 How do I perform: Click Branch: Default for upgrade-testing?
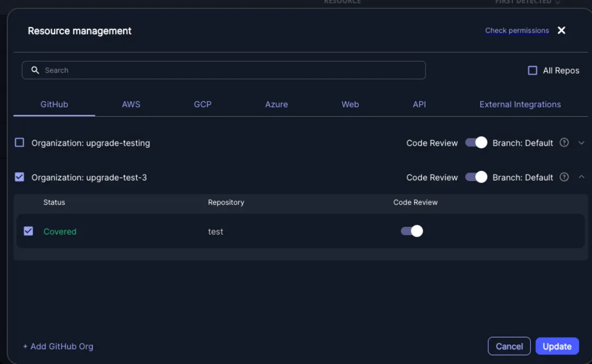tap(523, 143)
